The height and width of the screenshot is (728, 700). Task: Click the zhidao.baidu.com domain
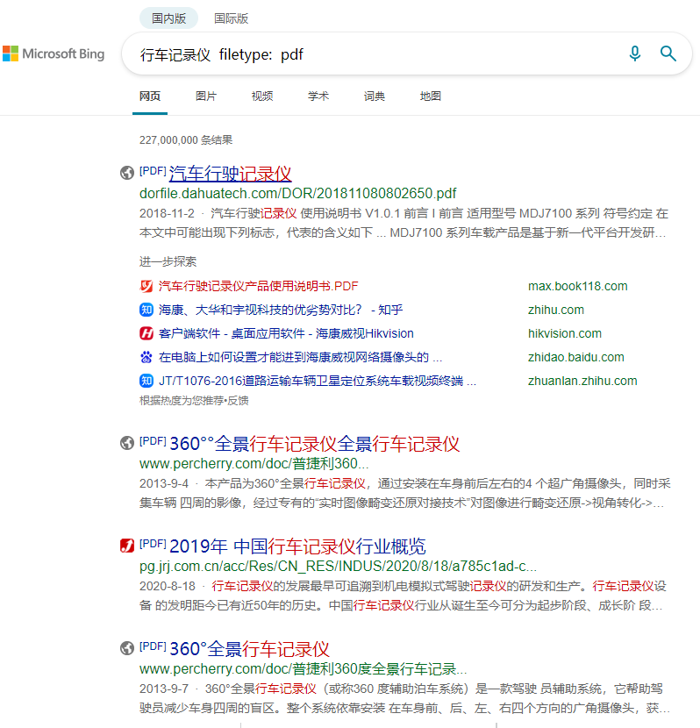point(575,357)
